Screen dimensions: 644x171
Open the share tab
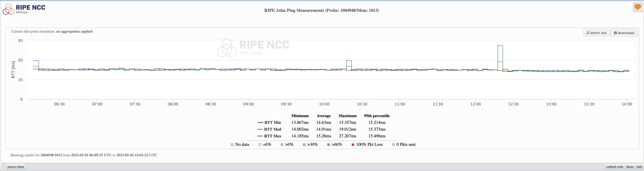click(x=630, y=167)
